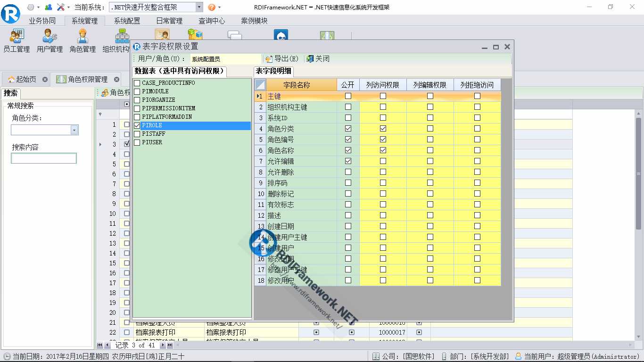Close the 起始页 tab with its x icon
Image resolution: width=644 pixels, height=362 pixels.
click(45, 79)
